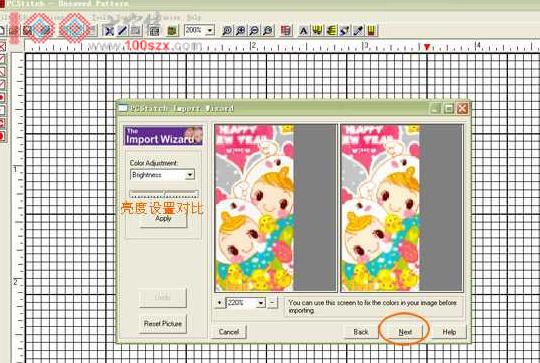Click the adjusted preview image on right
This screenshot has height=363, width=540.
click(402, 208)
